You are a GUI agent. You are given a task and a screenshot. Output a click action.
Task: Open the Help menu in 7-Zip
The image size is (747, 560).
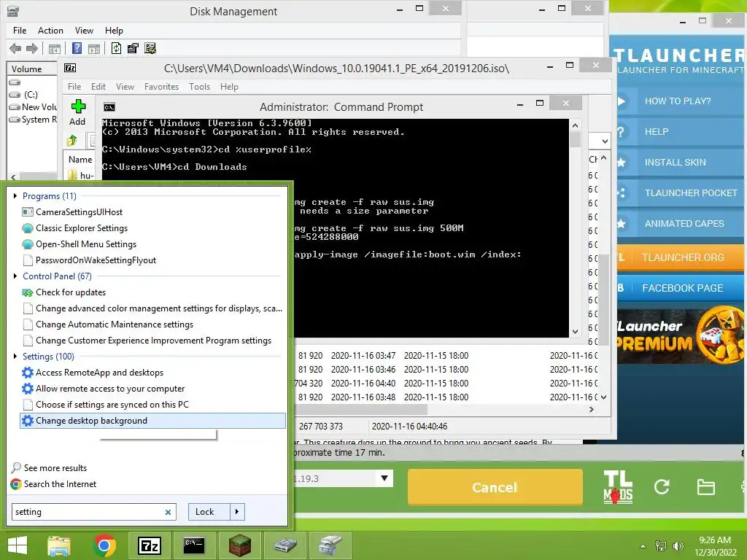pos(229,87)
